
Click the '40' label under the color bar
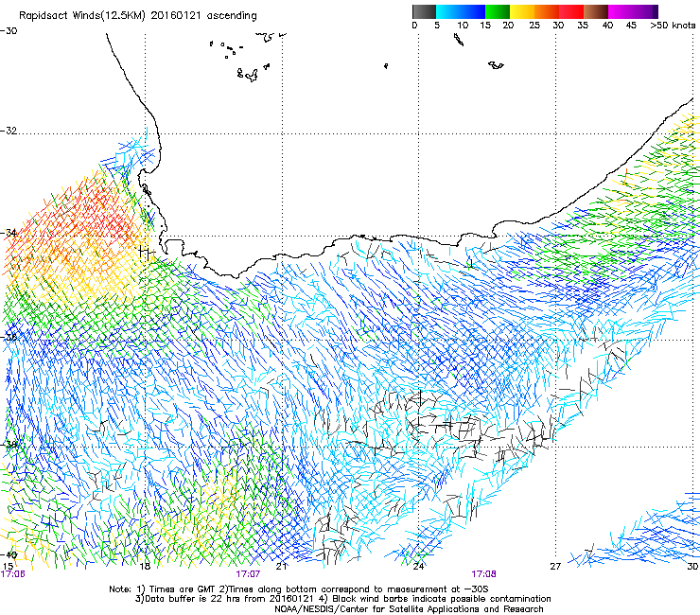607,26
